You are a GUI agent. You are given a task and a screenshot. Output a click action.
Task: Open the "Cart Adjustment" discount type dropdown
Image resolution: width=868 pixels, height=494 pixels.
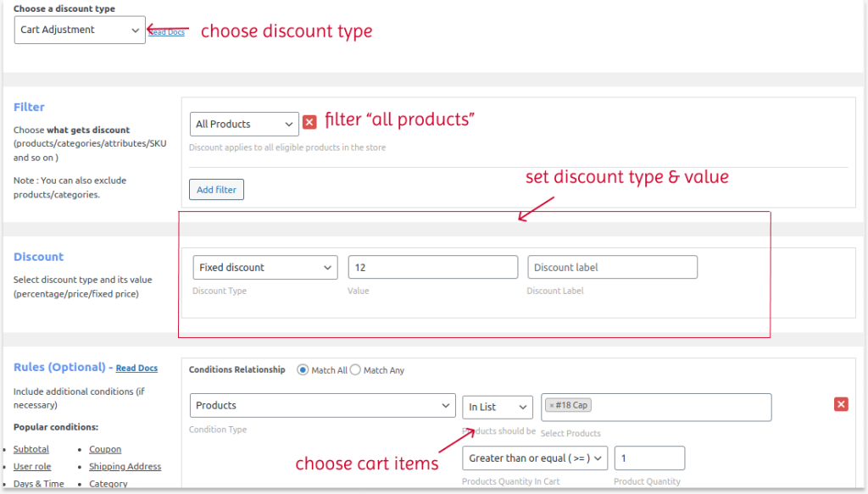tap(79, 29)
